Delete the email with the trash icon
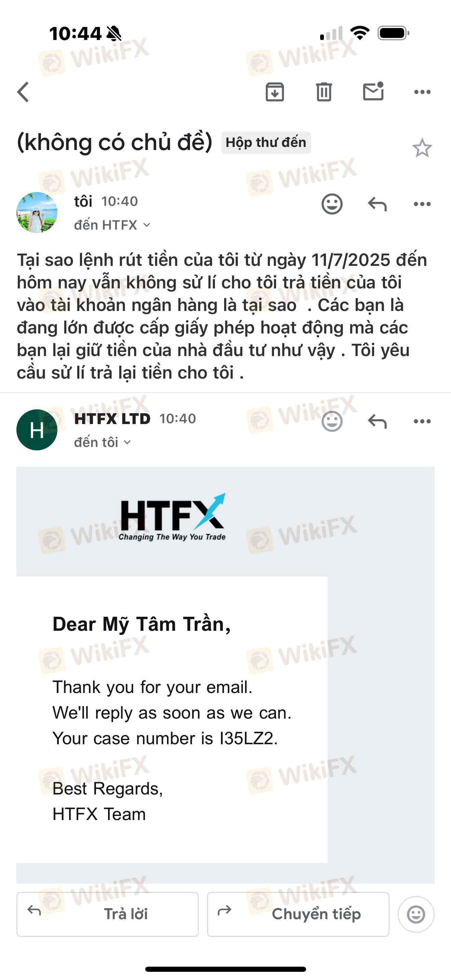 point(324,92)
